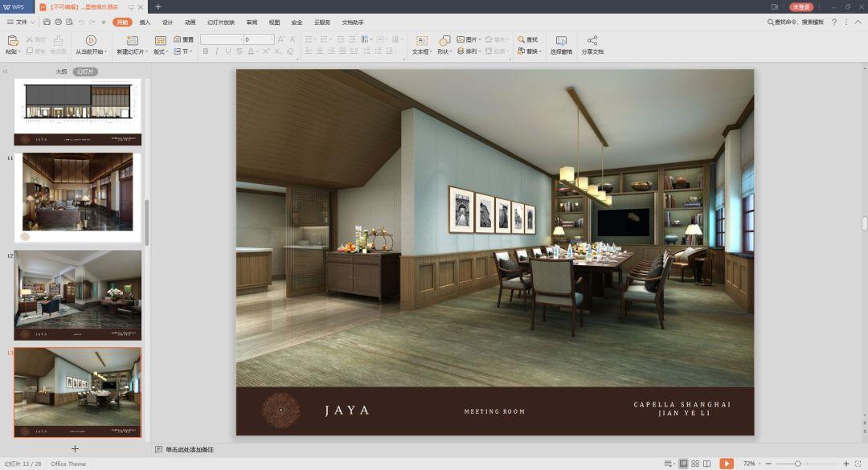Toggle Underline formatting
This screenshot has height=470, width=868.
(228, 51)
